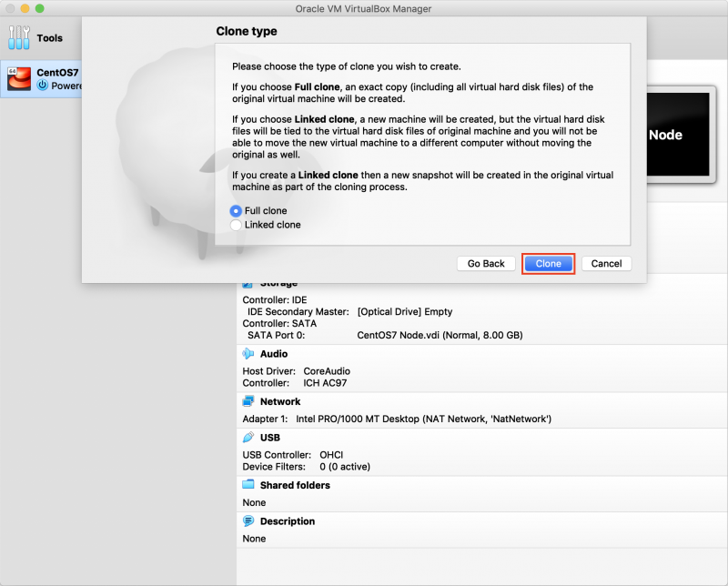The image size is (728, 586).
Task: Click the power state icon under CentOS7
Action: coord(43,86)
